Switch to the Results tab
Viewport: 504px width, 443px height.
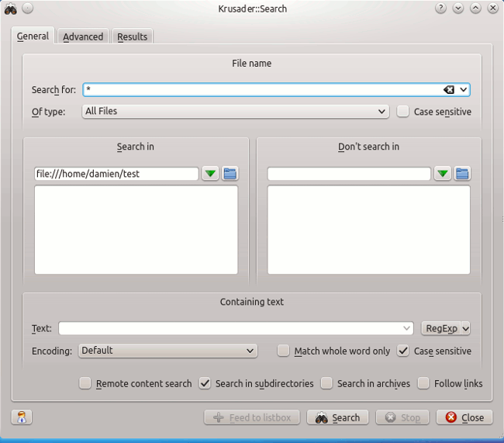[x=132, y=37]
